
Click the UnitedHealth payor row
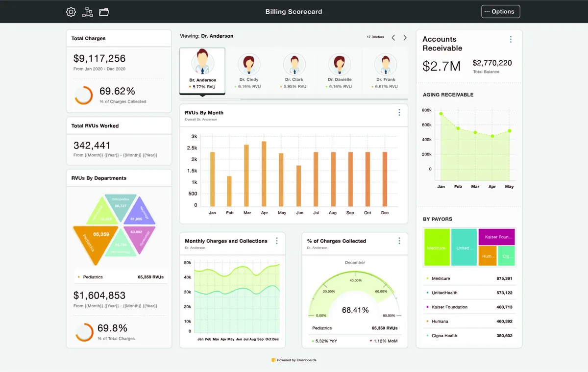pos(469,293)
